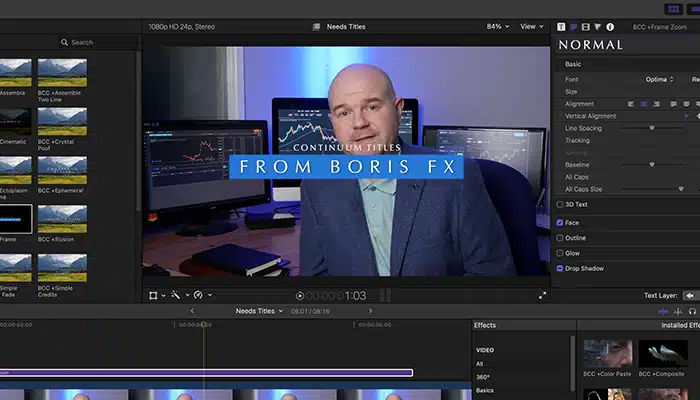700x400 pixels.
Task: Adjust the Baseline slider
Action: (x=652, y=165)
